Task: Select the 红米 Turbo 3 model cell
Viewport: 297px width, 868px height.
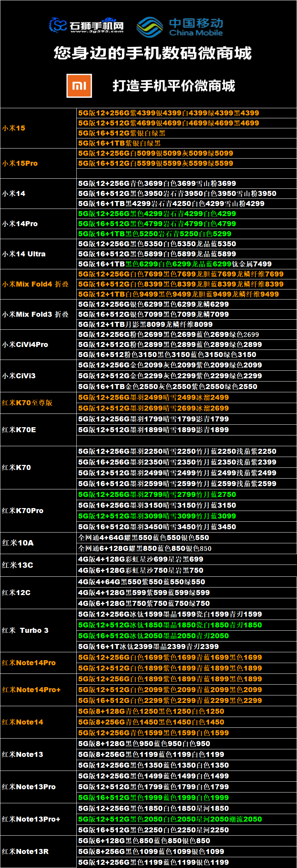Action: point(39,630)
